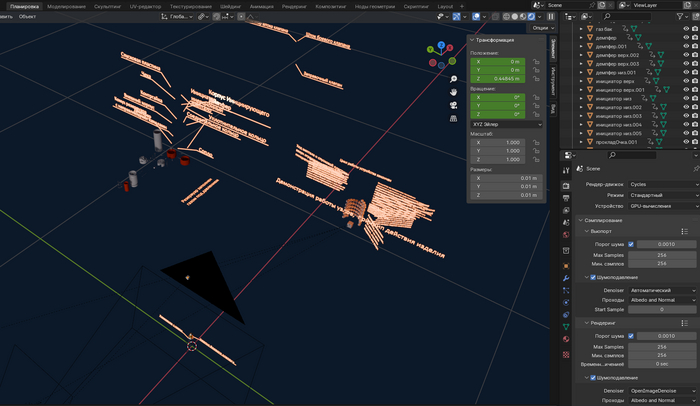Open the 'Рендер-движок' Cycles dropdown

661,185
